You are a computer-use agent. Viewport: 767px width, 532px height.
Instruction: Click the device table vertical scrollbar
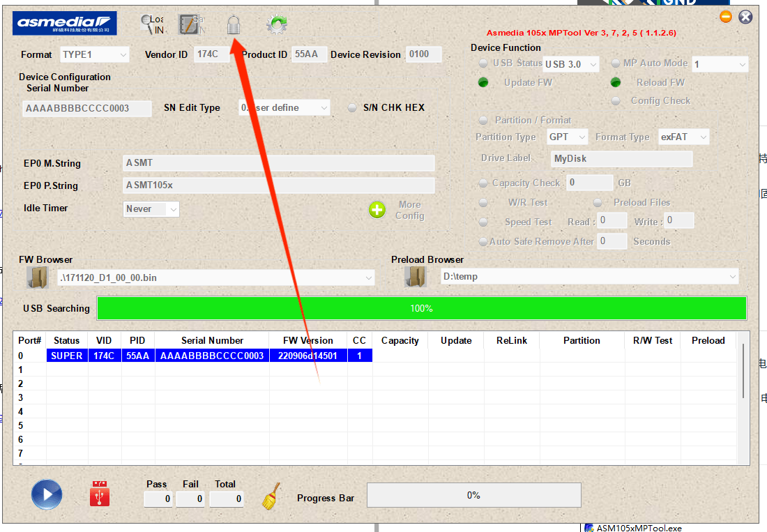click(743, 370)
